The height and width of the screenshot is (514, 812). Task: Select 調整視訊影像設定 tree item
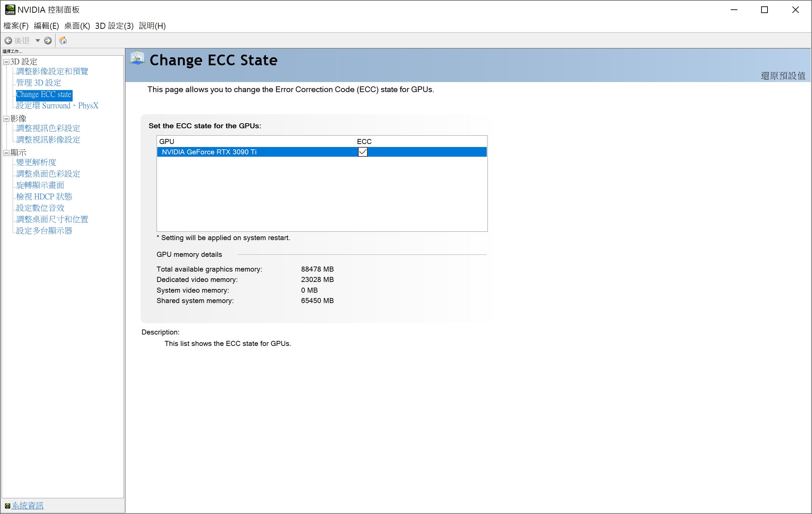tap(48, 140)
